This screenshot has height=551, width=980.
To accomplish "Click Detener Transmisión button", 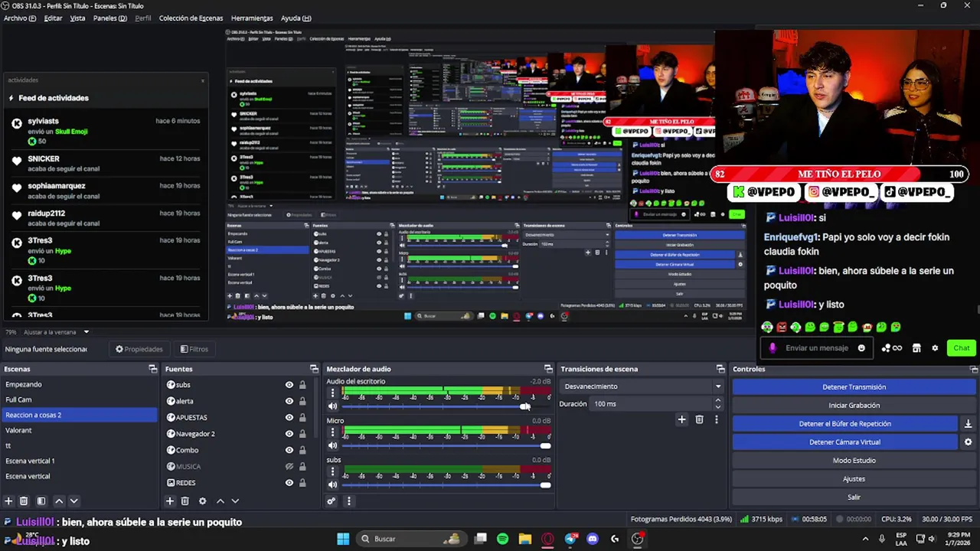I will tap(854, 387).
